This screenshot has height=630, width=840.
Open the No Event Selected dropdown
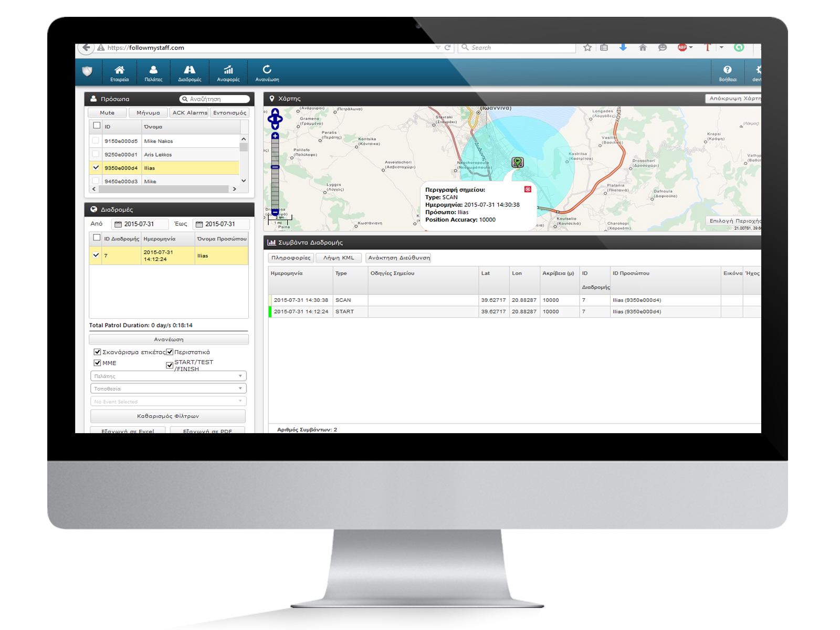coord(168,402)
